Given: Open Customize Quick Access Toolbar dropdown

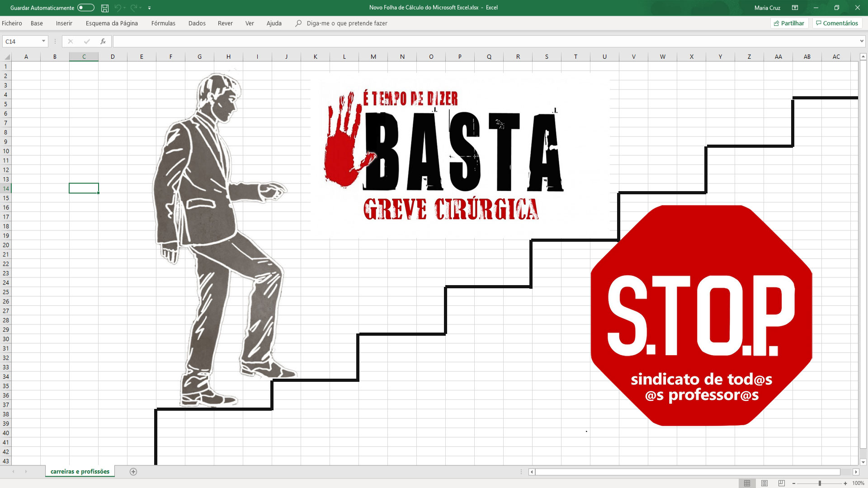Looking at the screenshot, I should (x=150, y=8).
